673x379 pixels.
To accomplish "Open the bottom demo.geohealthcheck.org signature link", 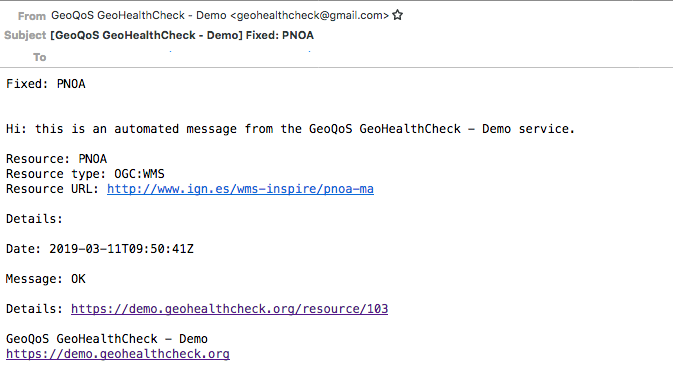I will 118,354.
